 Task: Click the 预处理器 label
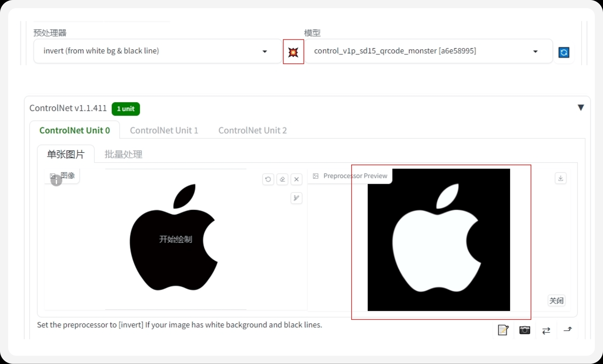click(x=50, y=33)
